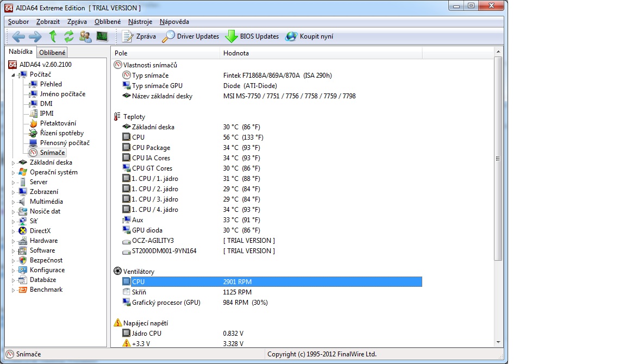Image resolution: width=626 pixels, height=364 pixels.
Task: Select the 1. CPU / 4. jádro row
Action: pyautogui.click(x=272, y=210)
